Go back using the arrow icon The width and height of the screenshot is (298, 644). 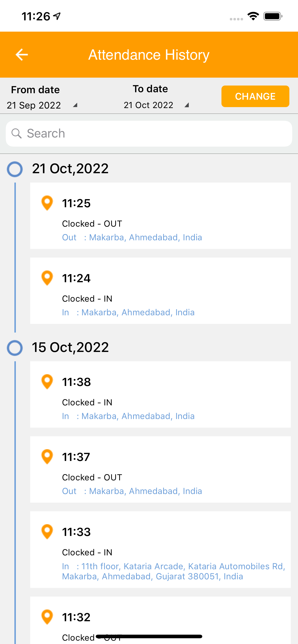(22, 54)
